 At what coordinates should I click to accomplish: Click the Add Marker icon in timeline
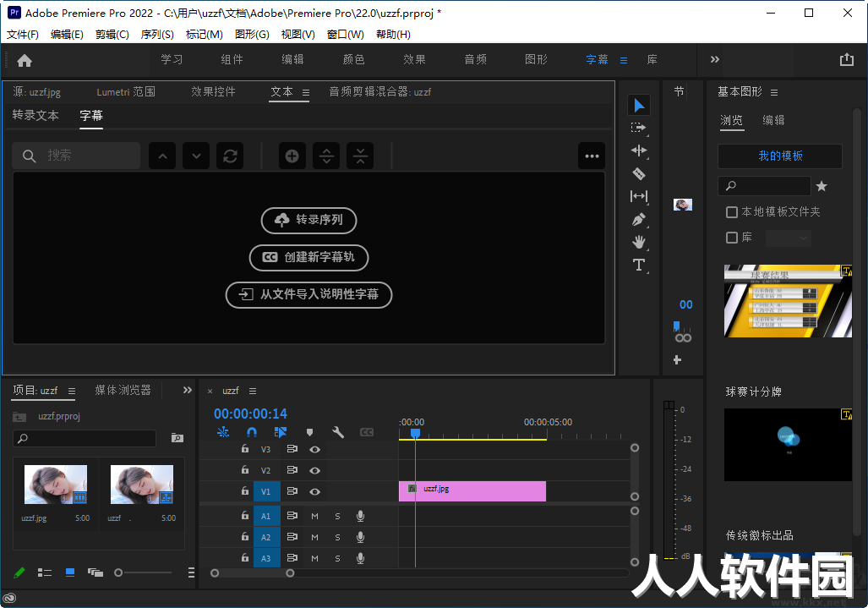tap(309, 432)
